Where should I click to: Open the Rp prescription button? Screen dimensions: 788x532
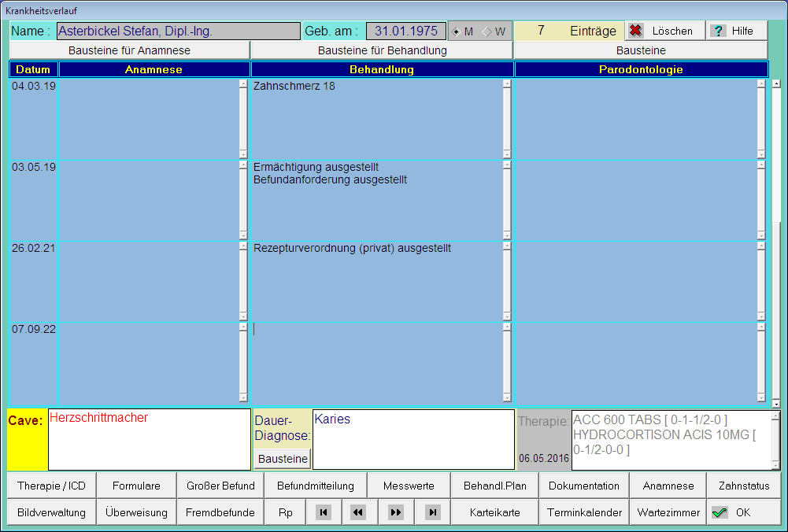click(x=285, y=512)
